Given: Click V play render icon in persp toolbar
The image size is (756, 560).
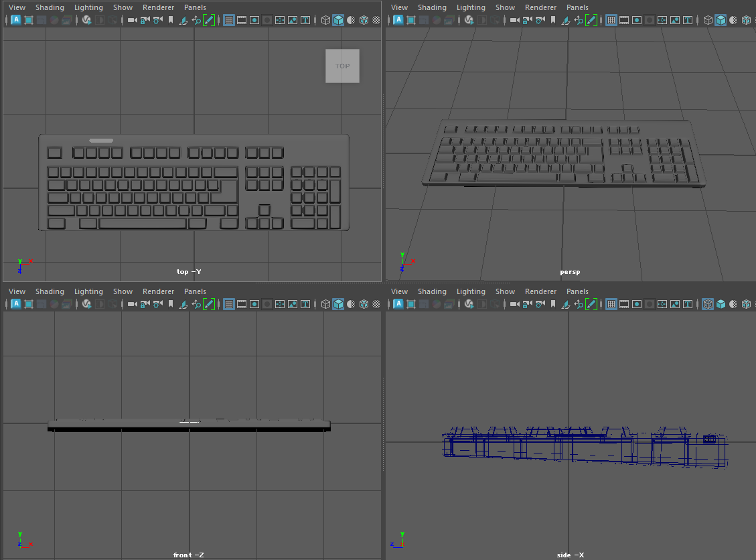Looking at the screenshot, I should tap(469, 20).
